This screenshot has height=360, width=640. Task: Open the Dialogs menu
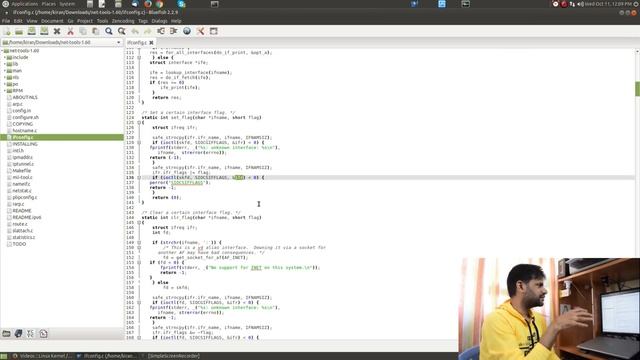point(160,21)
